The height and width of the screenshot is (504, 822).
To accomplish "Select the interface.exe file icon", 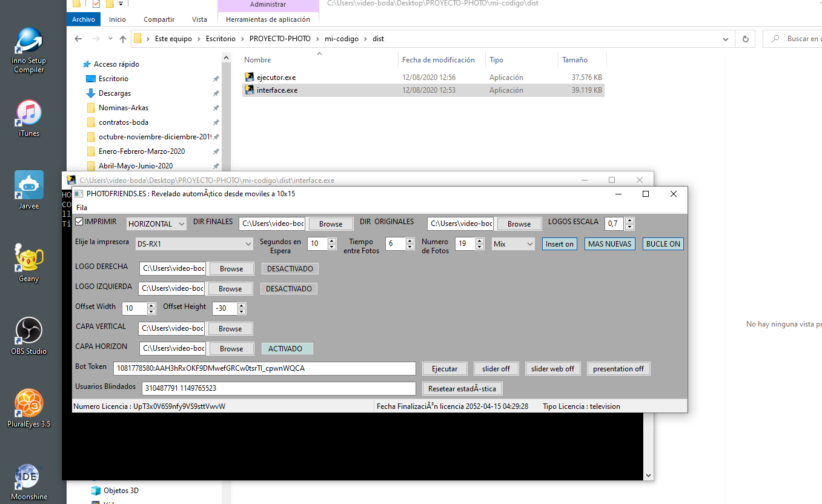I will (249, 90).
